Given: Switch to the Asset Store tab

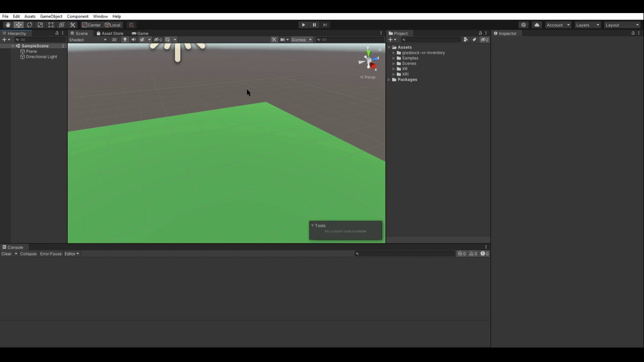Looking at the screenshot, I should coord(110,33).
